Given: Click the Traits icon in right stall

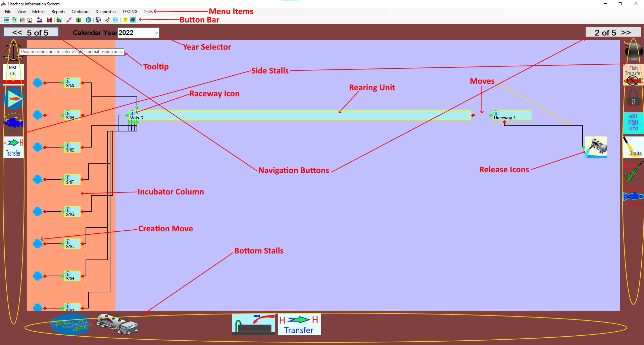Looking at the screenshot, I should (x=633, y=147).
